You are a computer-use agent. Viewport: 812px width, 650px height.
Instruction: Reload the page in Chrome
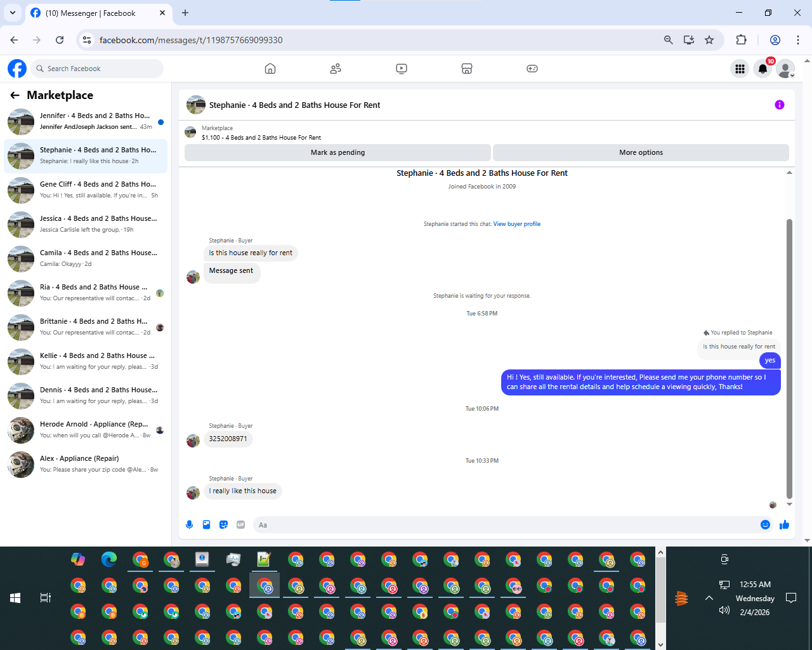[x=60, y=40]
